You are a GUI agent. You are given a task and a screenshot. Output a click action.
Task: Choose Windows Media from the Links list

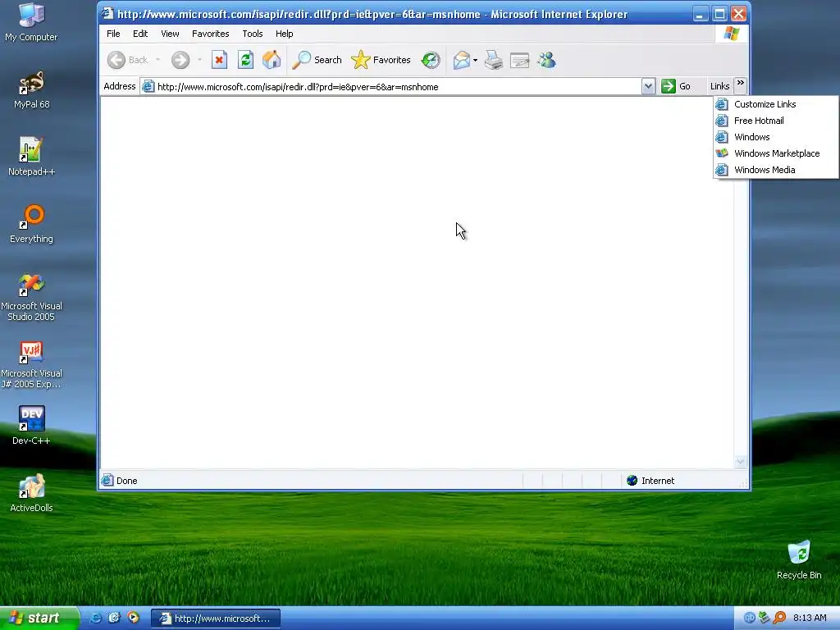pos(776,170)
